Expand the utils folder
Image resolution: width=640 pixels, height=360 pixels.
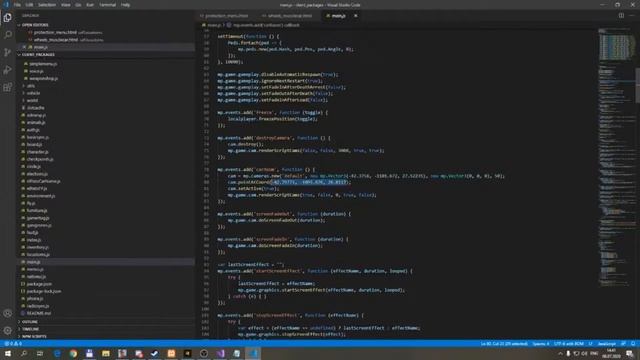point(31,86)
